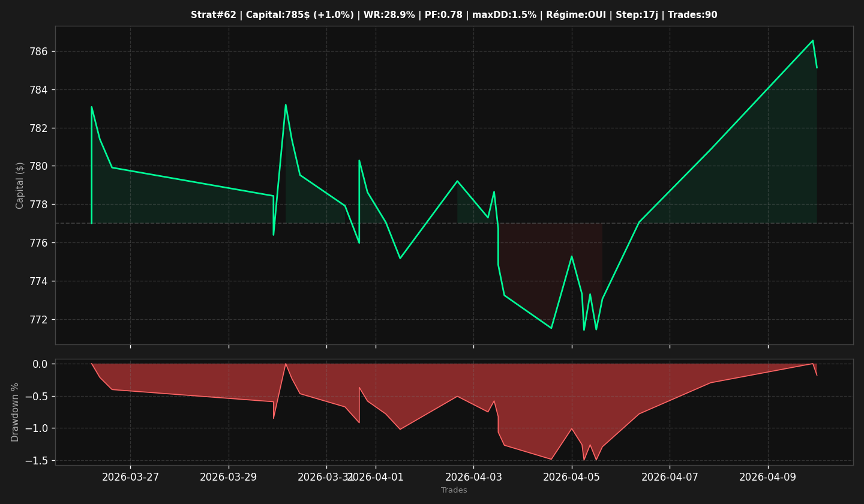
Task: Click the 784 tick on capital axis
Action: (x=40, y=90)
